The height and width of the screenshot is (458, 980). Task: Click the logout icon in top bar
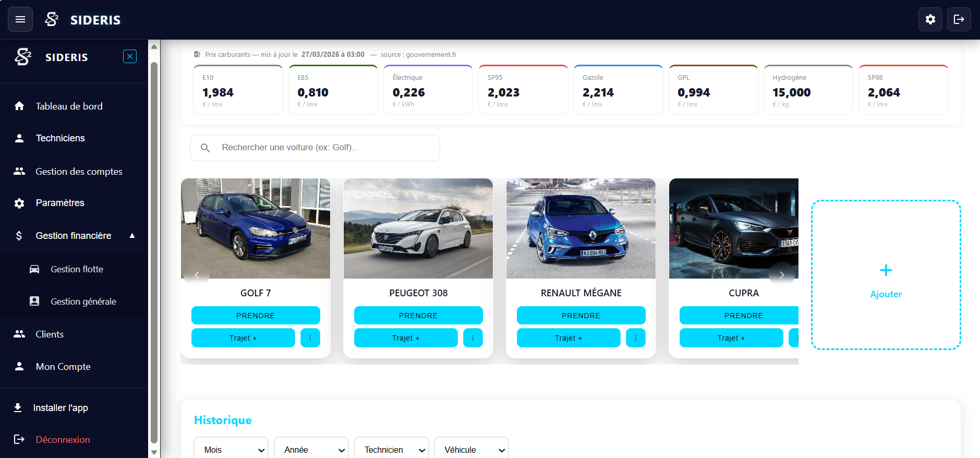coord(959,19)
